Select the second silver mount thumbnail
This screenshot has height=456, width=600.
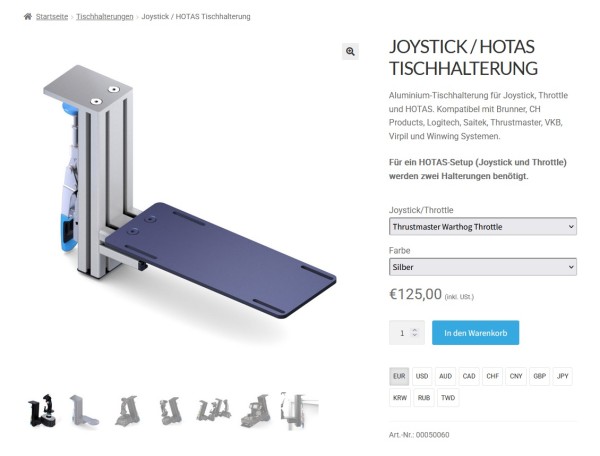(x=85, y=410)
